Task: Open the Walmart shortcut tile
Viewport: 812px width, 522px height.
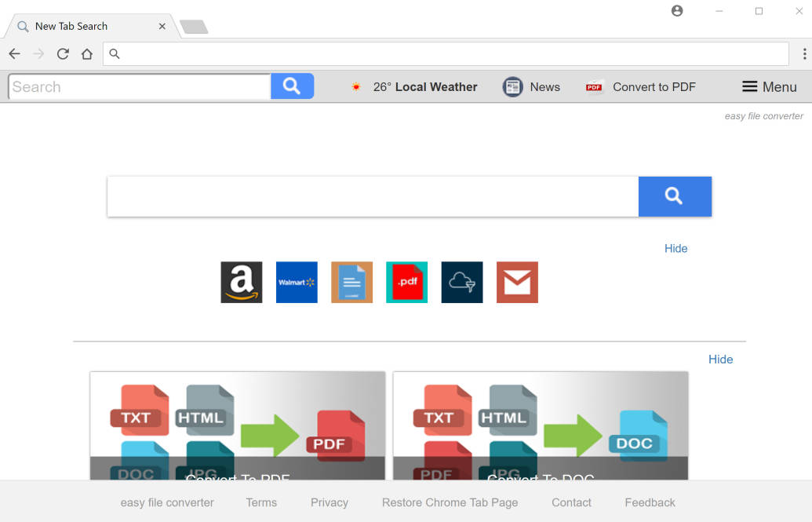Action: 297,282
